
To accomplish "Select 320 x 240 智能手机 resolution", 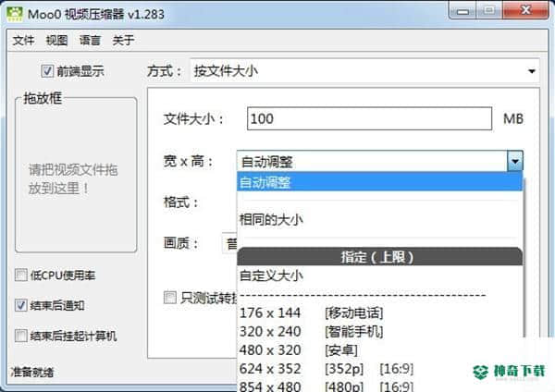I will [x=379, y=332].
